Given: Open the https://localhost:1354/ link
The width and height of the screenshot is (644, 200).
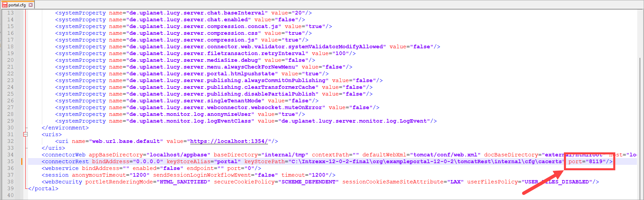Looking at the screenshot, I should (229, 141).
